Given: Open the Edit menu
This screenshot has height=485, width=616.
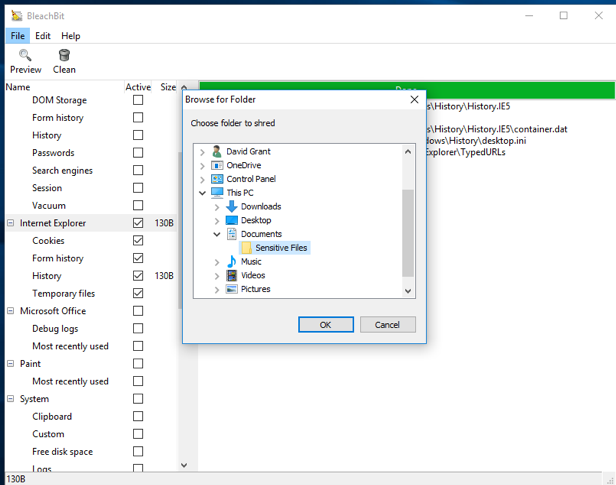Looking at the screenshot, I should pyautogui.click(x=43, y=36).
